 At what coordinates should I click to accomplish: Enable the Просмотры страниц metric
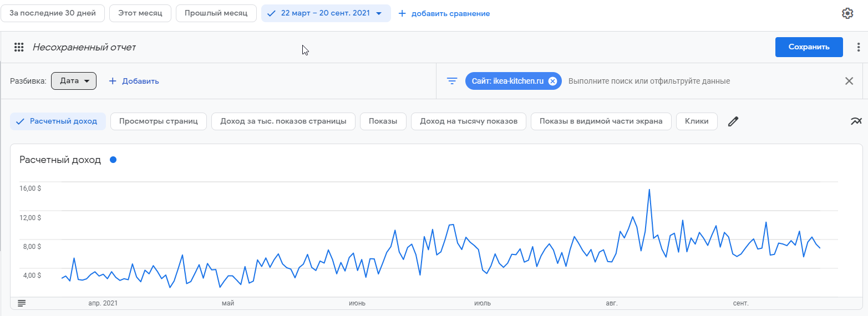[159, 121]
